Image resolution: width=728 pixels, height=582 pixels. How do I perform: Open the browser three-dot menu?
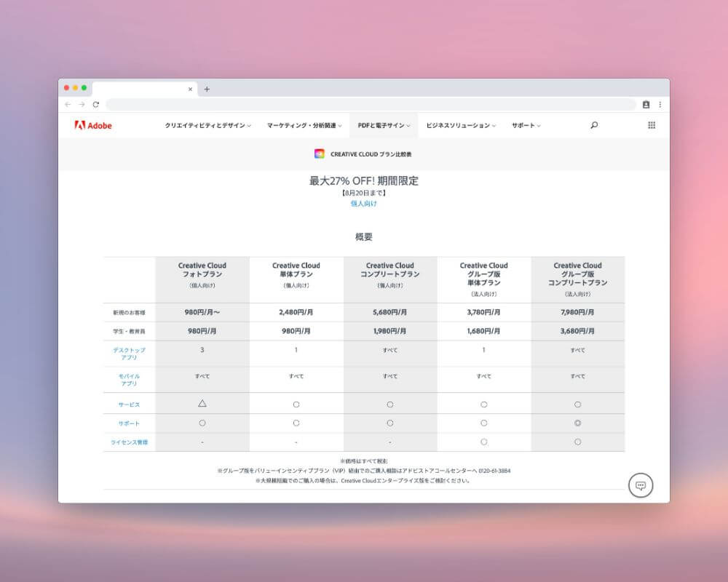(660, 105)
